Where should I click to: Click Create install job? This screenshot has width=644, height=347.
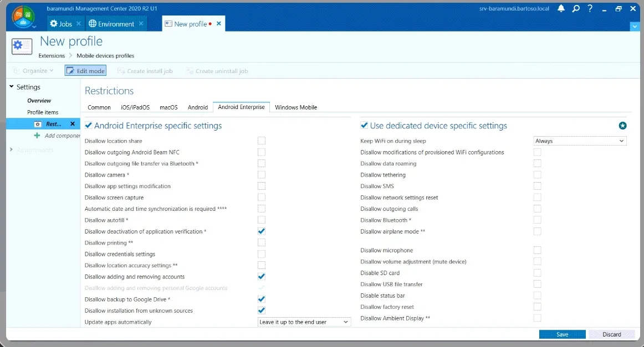145,71
